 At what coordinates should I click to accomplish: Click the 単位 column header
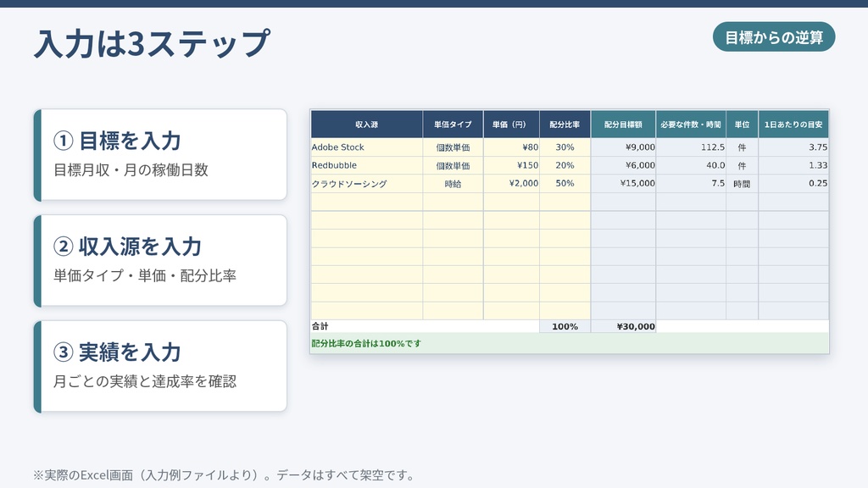pos(742,125)
